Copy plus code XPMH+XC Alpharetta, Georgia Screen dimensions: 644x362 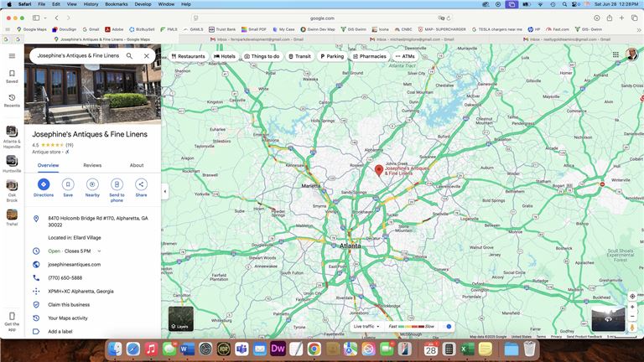[80, 292]
